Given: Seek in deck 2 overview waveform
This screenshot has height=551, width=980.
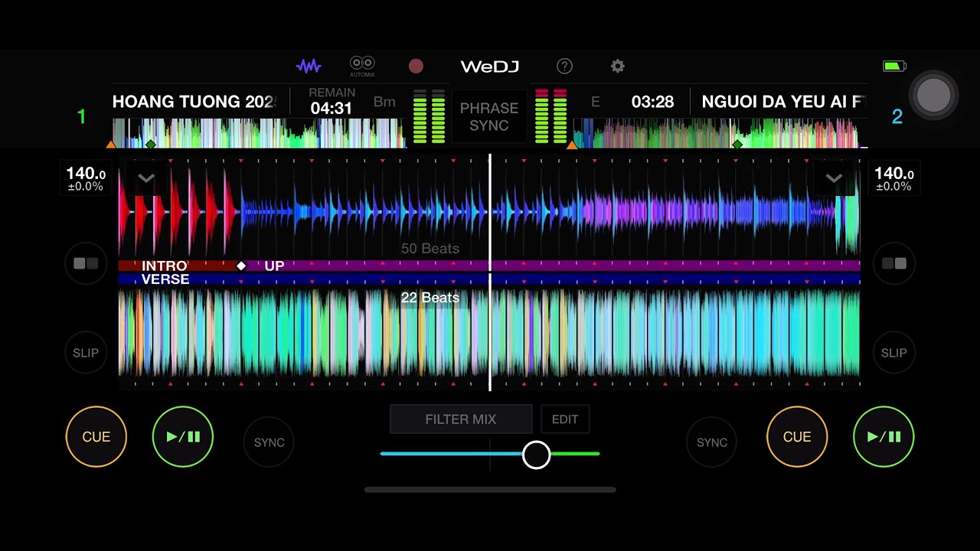Looking at the screenshot, I should (720, 133).
